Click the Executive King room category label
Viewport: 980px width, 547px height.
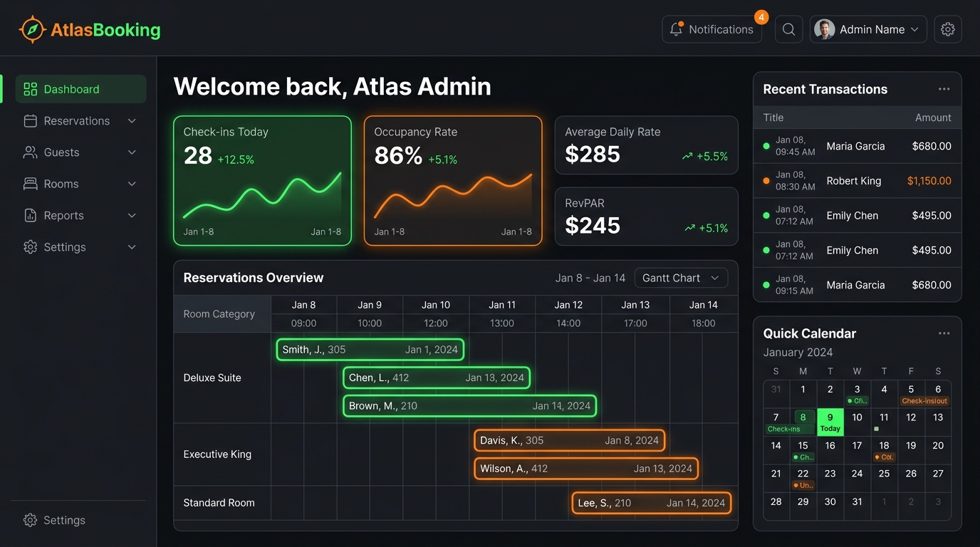217,454
